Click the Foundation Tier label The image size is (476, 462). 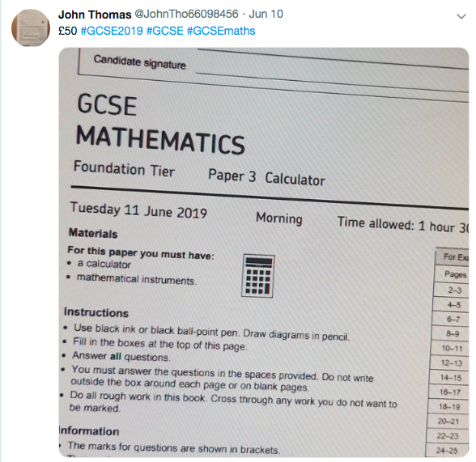click(x=124, y=168)
